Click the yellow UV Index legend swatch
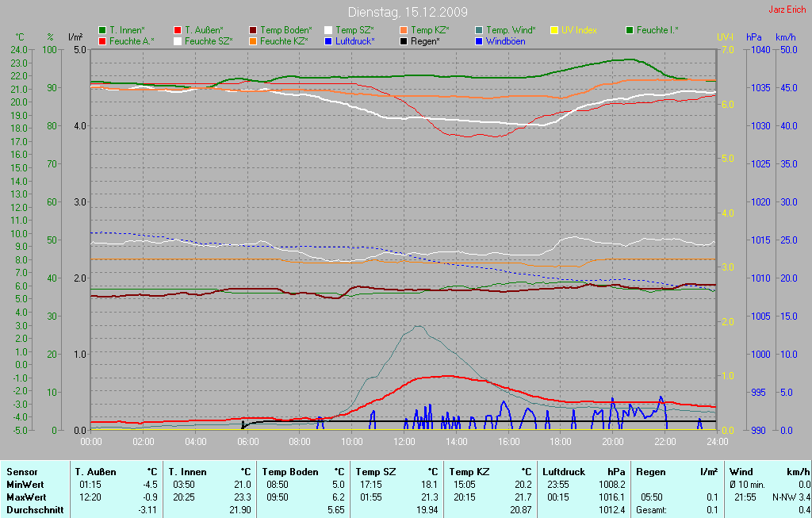Screen dimensions: 812x518 point(554,31)
